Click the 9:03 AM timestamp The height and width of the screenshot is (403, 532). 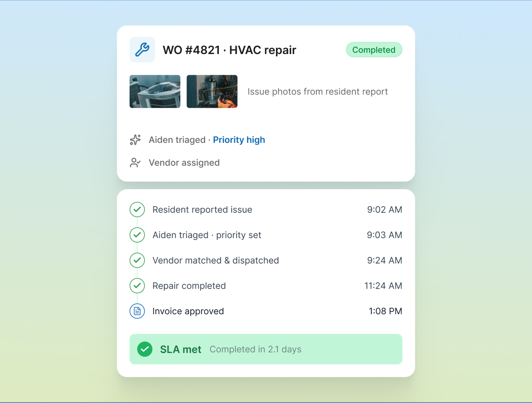(385, 235)
